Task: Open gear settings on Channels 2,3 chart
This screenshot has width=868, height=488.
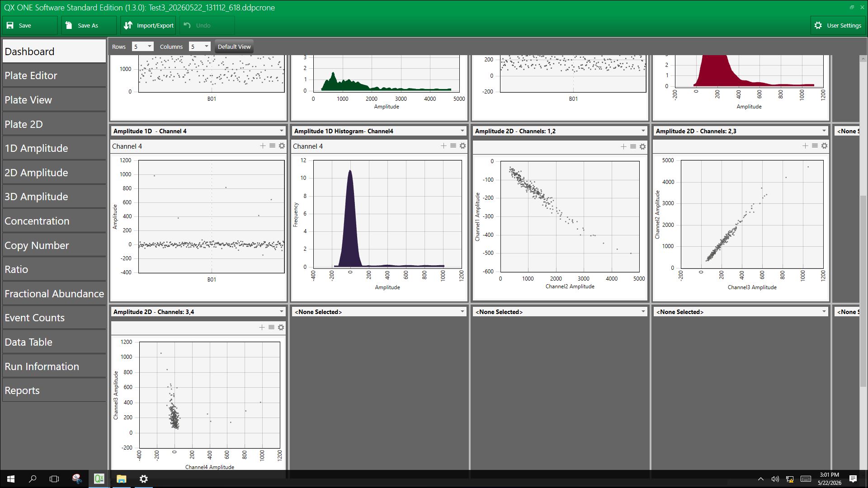Action: click(824, 146)
